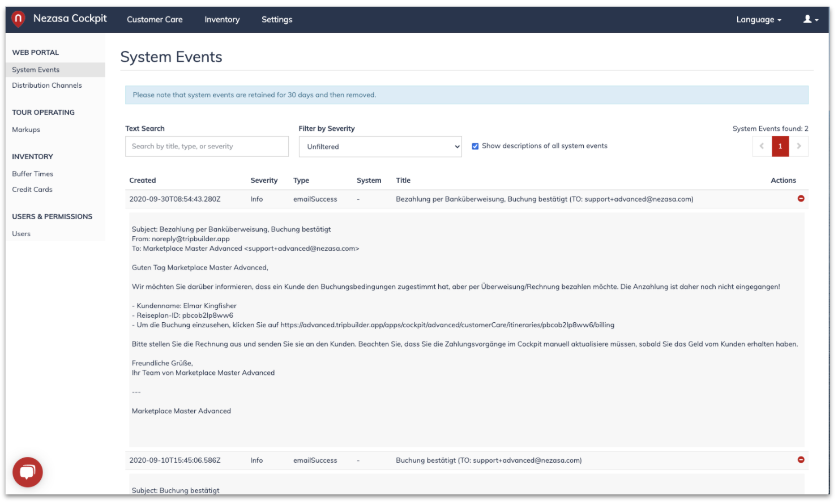The width and height of the screenshot is (838, 504).
Task: Click Info severity in 2020-09-10 row
Action: point(256,460)
